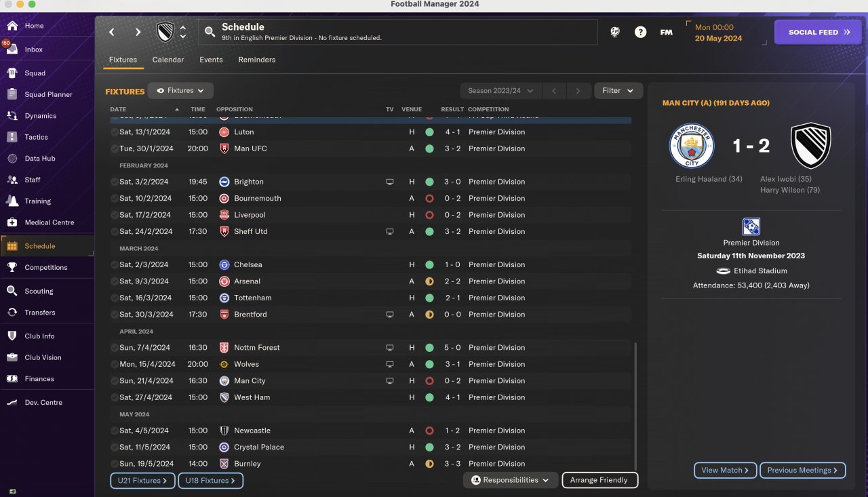Click the back navigation arrow
868x497 pixels.
tap(112, 32)
